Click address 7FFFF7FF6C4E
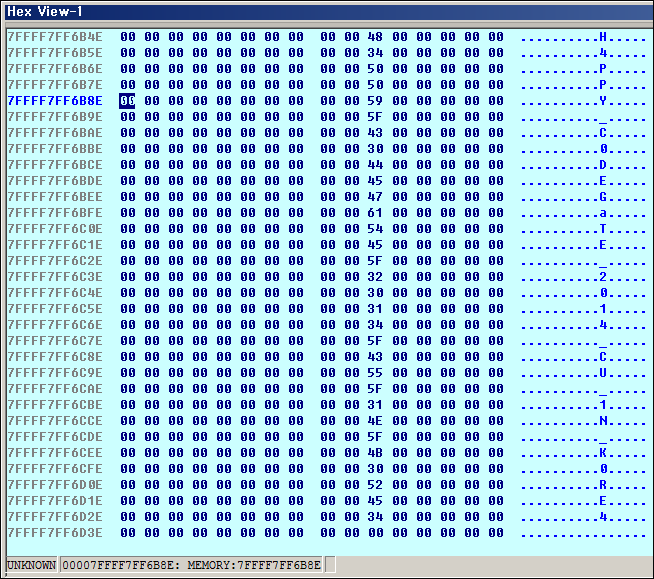The height and width of the screenshot is (579, 654). 55,293
